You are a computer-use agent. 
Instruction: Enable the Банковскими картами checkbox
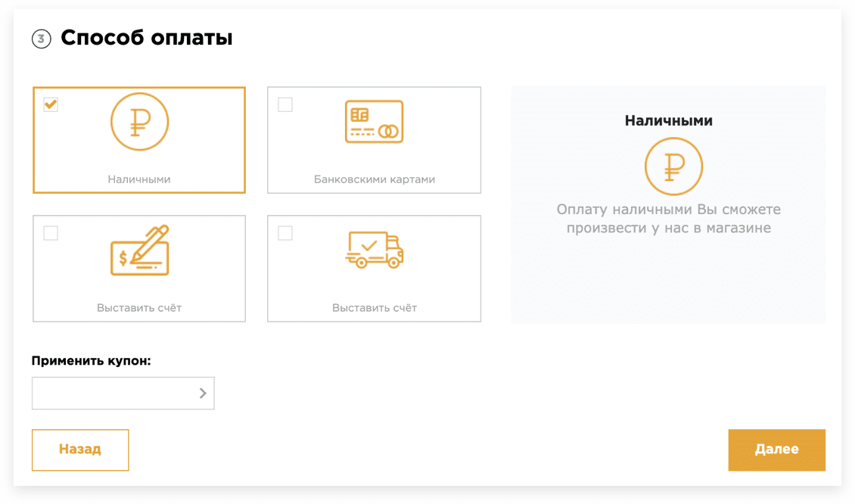click(285, 104)
